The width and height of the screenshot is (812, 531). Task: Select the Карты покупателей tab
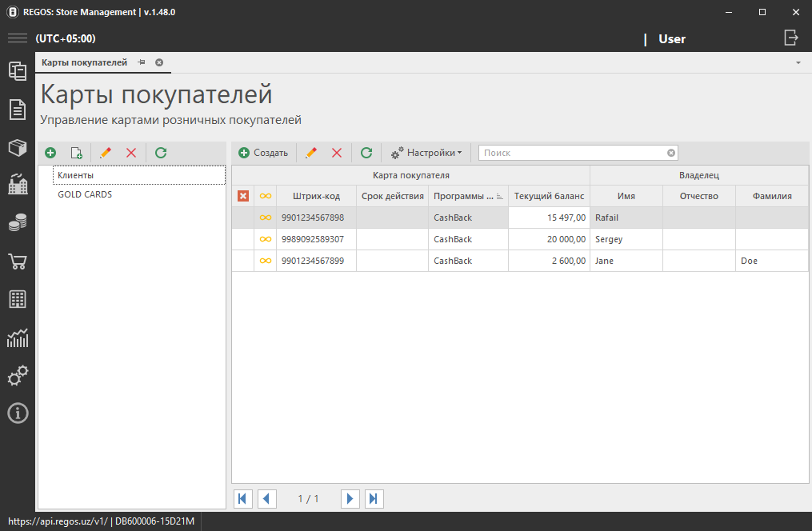pyautogui.click(x=84, y=62)
